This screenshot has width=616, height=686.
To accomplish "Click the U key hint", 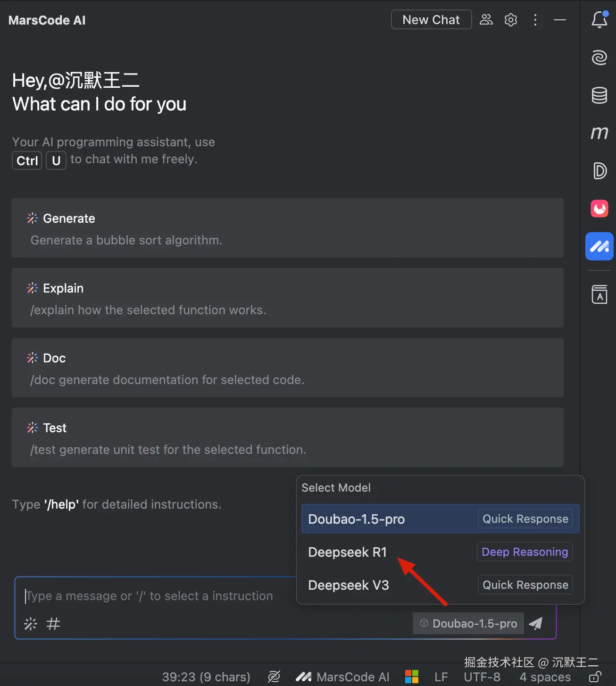I will pyautogui.click(x=56, y=160).
